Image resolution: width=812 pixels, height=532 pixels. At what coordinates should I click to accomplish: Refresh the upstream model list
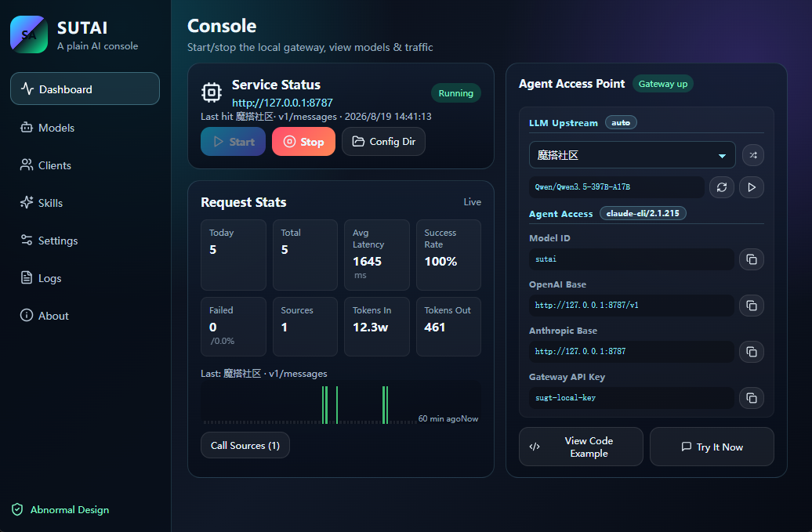click(x=722, y=187)
